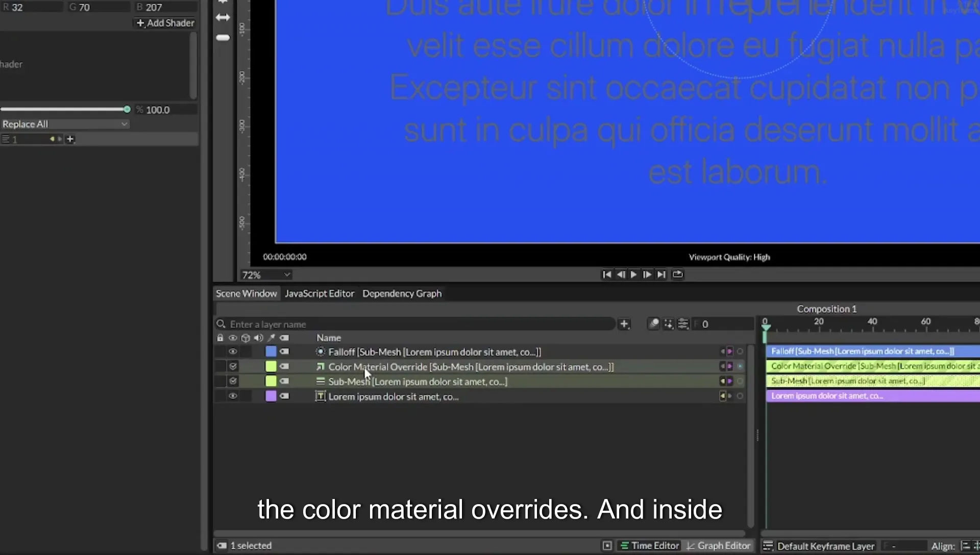This screenshot has width=980, height=555.
Task: Jump to the first frame
Action: [x=606, y=274]
